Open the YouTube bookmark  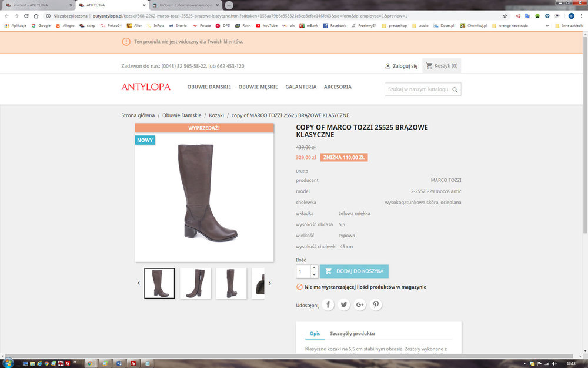[x=266, y=25]
